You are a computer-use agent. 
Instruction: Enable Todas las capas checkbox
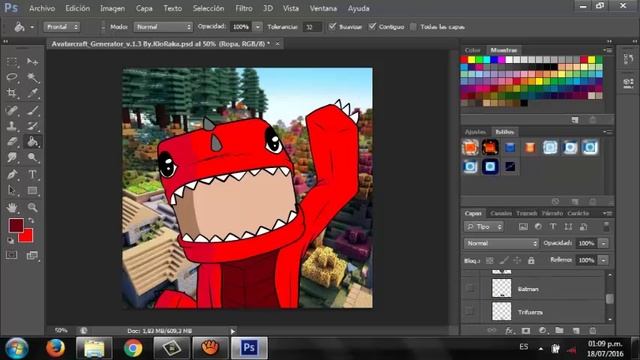[x=413, y=27]
